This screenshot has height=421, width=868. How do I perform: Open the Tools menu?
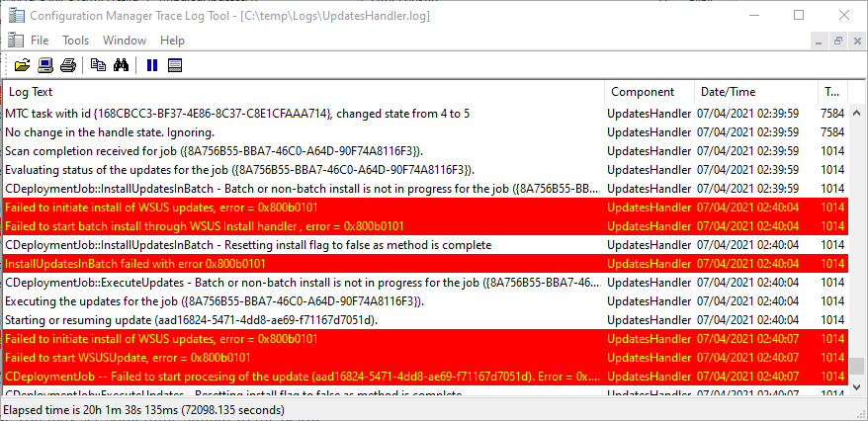point(76,41)
